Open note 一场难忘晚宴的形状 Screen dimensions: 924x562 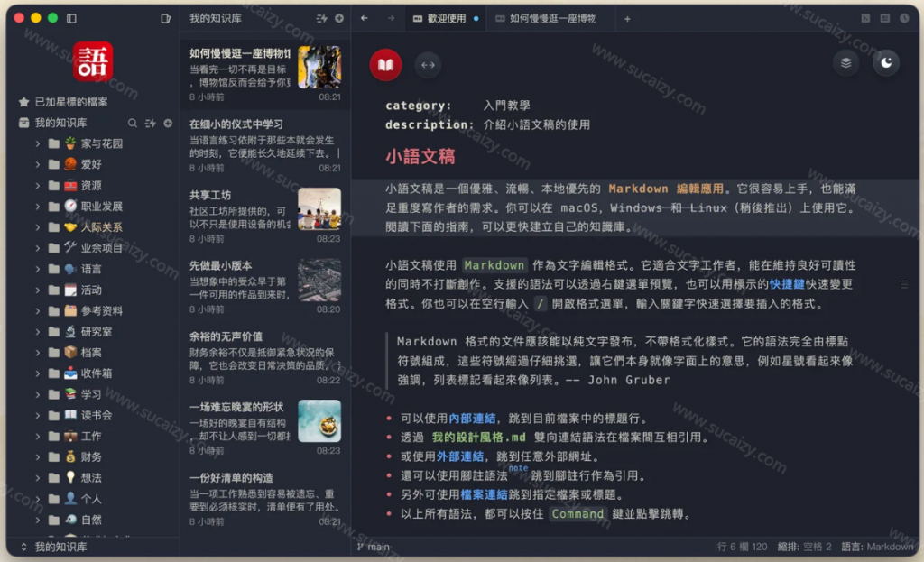[265, 428]
